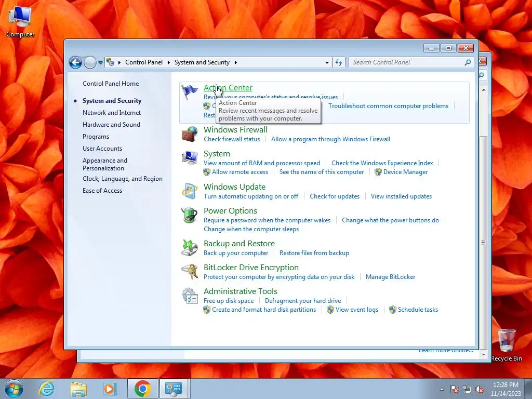Open Appearance and Personalization category
The image size is (532, 399).
tap(105, 164)
